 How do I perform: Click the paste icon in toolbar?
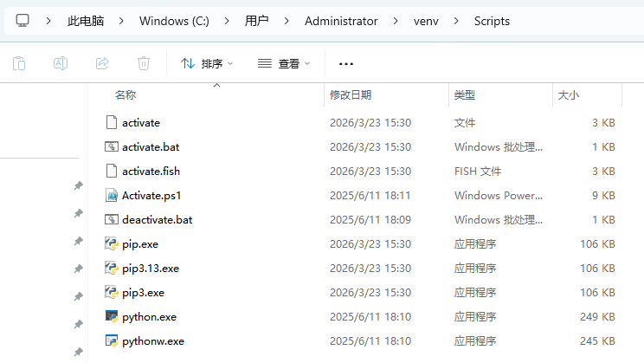pyautogui.click(x=19, y=63)
